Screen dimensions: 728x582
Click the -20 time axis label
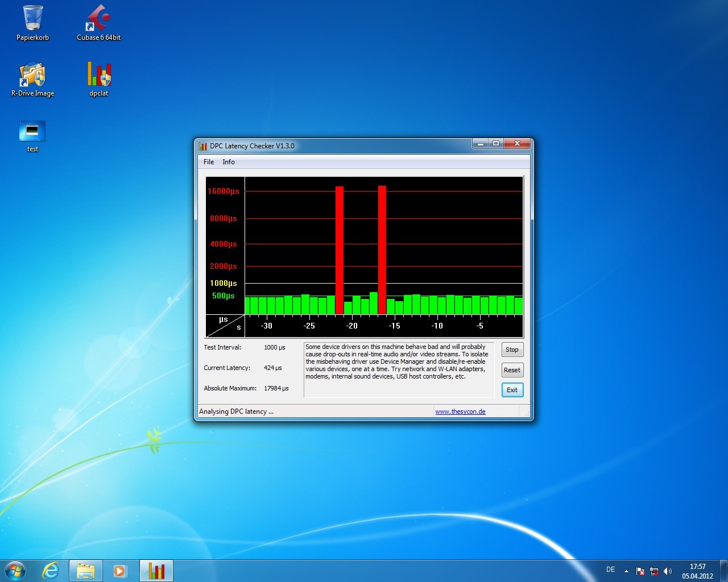352,326
